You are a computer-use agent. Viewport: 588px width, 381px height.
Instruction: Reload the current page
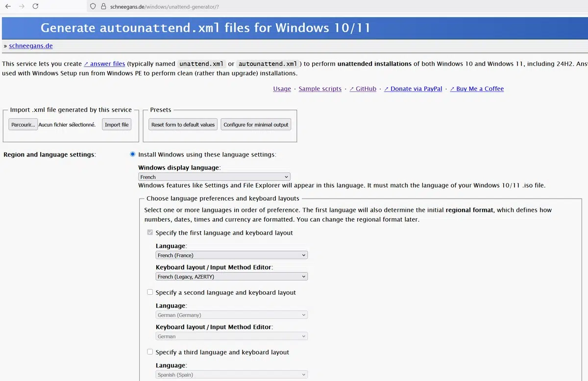[x=34, y=6]
